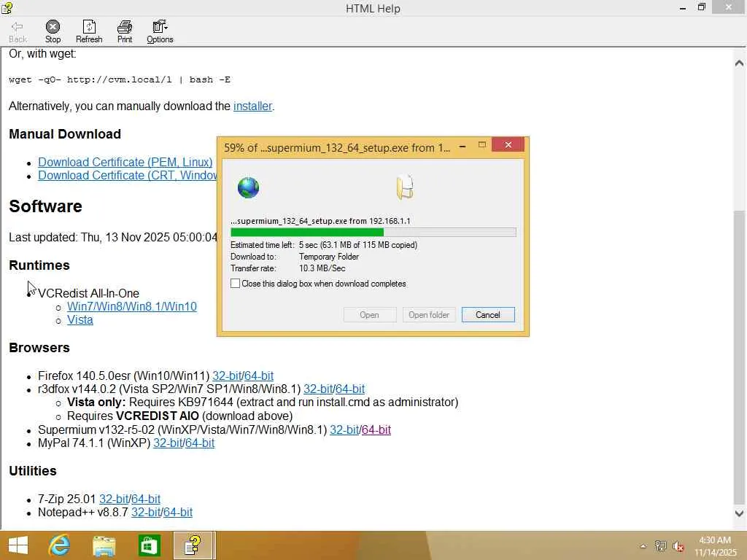The height and width of the screenshot is (560, 747).
Task: Click the VCREDIST AIO bold text
Action: (x=158, y=416)
